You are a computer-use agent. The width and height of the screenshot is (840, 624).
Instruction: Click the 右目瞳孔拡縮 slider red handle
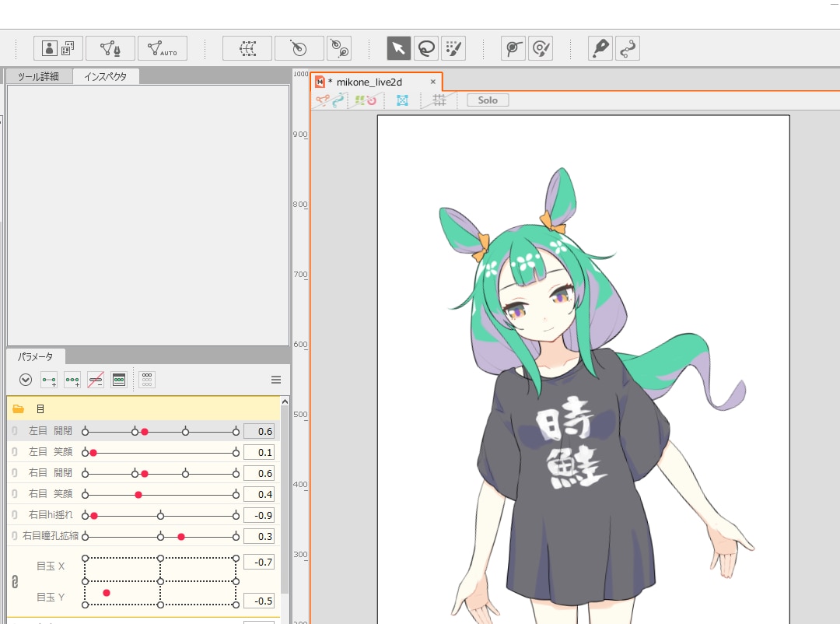click(x=181, y=537)
